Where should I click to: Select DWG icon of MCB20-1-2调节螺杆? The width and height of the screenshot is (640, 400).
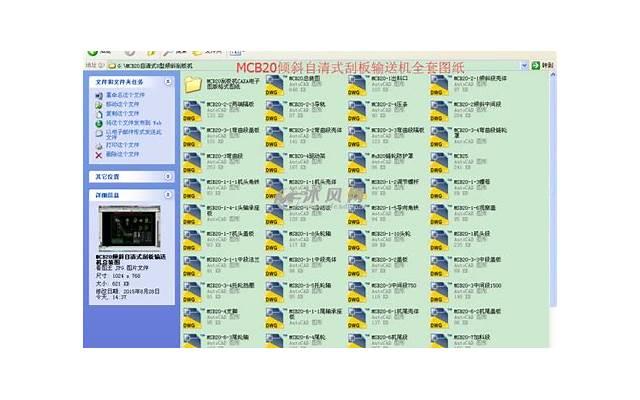357,189
